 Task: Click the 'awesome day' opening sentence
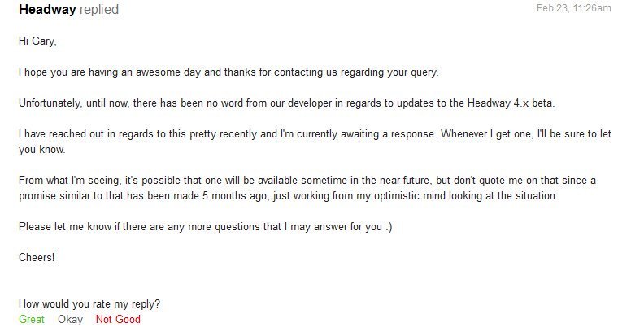(163, 72)
